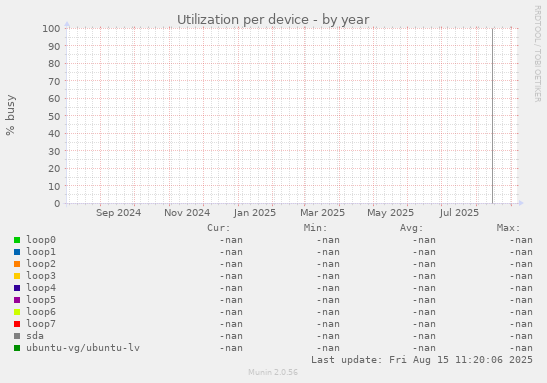Click loop3 Avg value -nan

pos(424,276)
